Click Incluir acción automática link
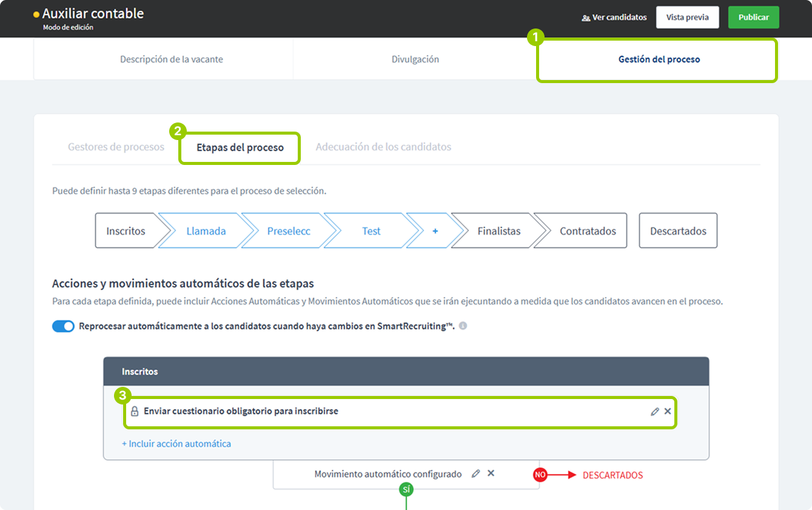Viewport: 812px width, 510px height. click(x=176, y=443)
